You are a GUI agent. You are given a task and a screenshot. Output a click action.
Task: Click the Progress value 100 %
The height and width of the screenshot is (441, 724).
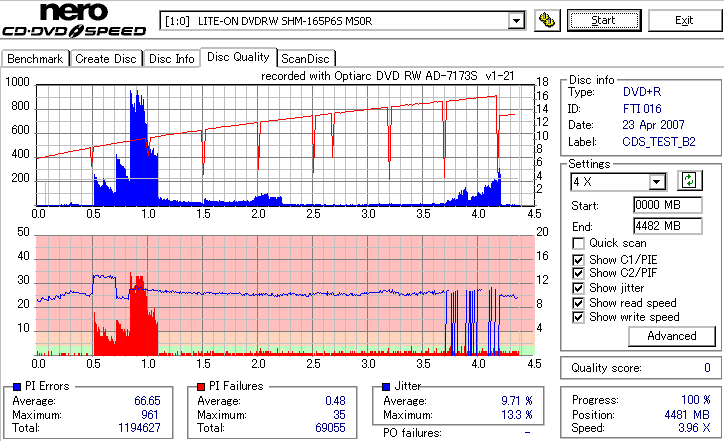(x=695, y=400)
